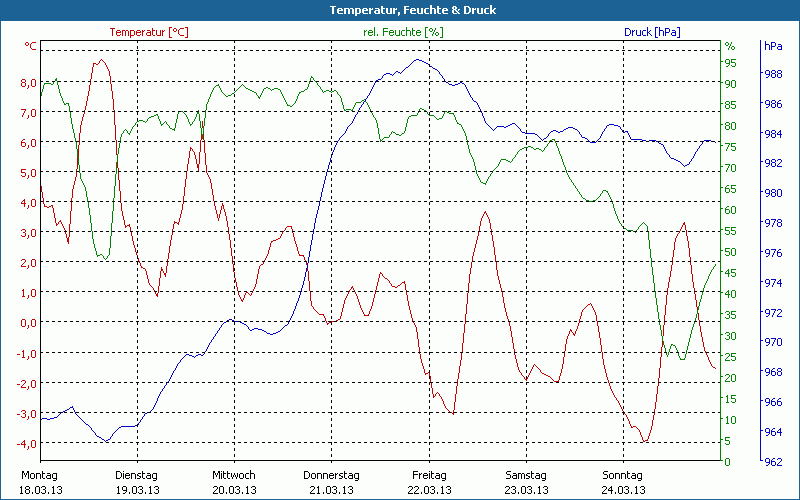The width and height of the screenshot is (800, 500).
Task: Click the '968' pressure axis value
Action: point(773,372)
